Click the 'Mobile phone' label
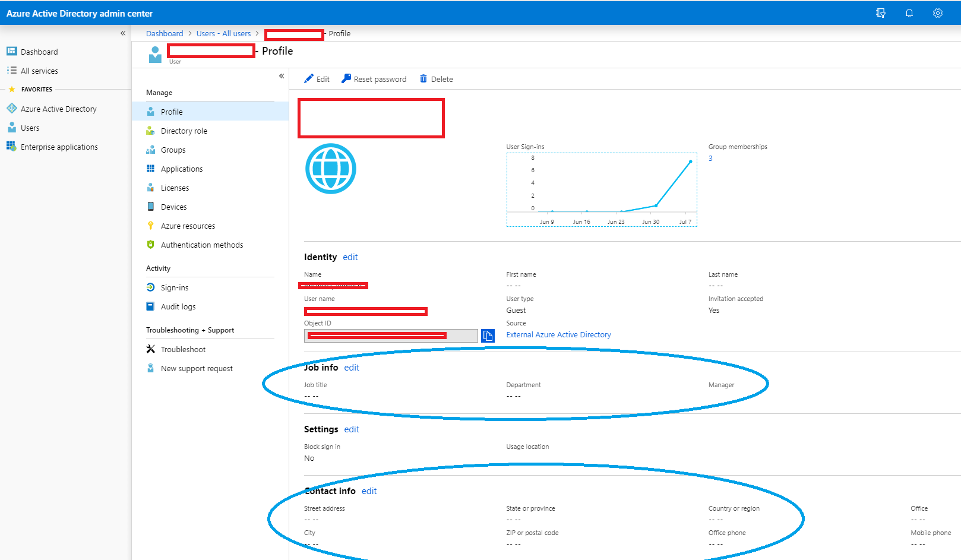Image resolution: width=961 pixels, height=560 pixels. [931, 533]
